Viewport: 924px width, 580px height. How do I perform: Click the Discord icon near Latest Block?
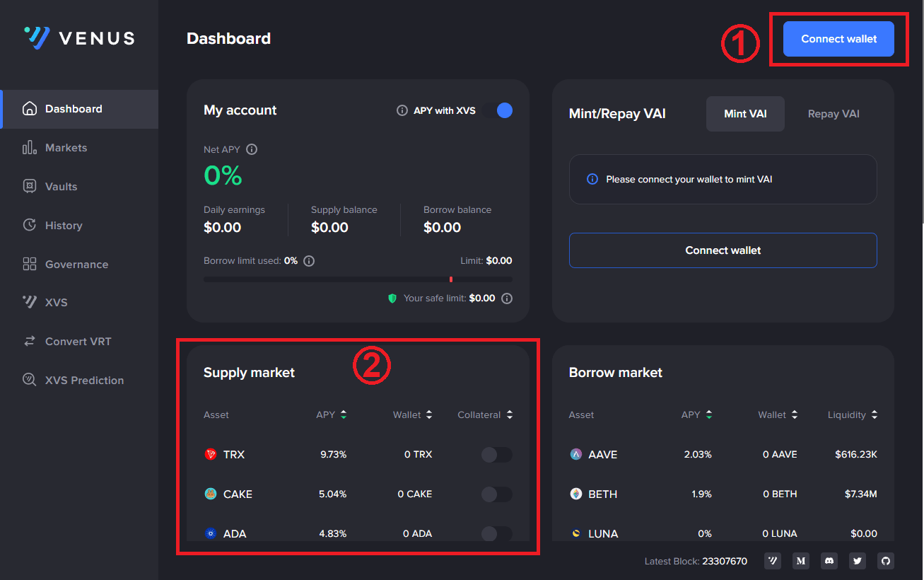pyautogui.click(x=829, y=561)
